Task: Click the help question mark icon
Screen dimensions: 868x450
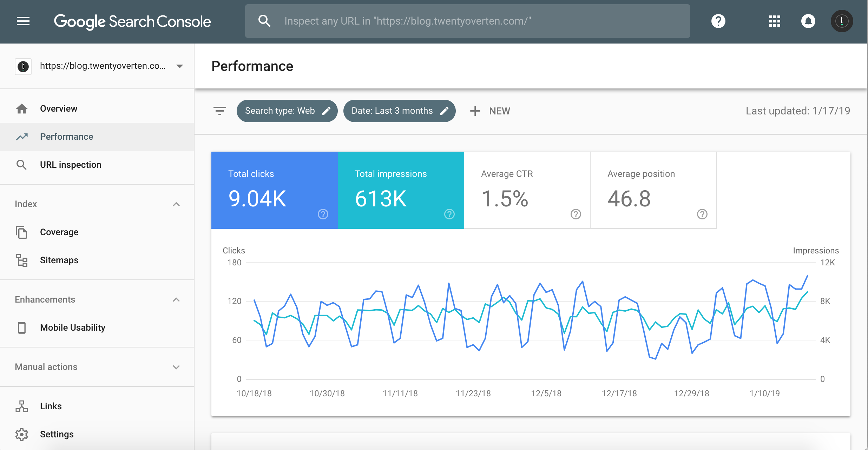Action: 718,21
